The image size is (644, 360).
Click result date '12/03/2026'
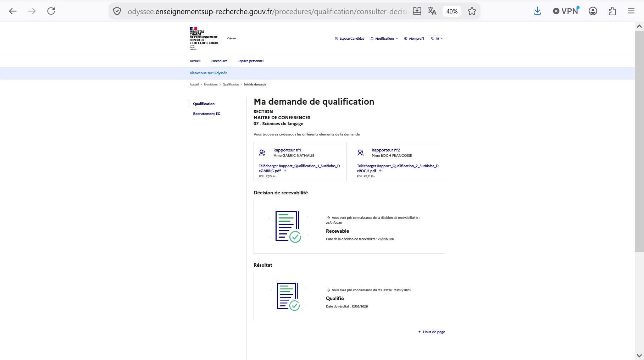tap(360, 306)
